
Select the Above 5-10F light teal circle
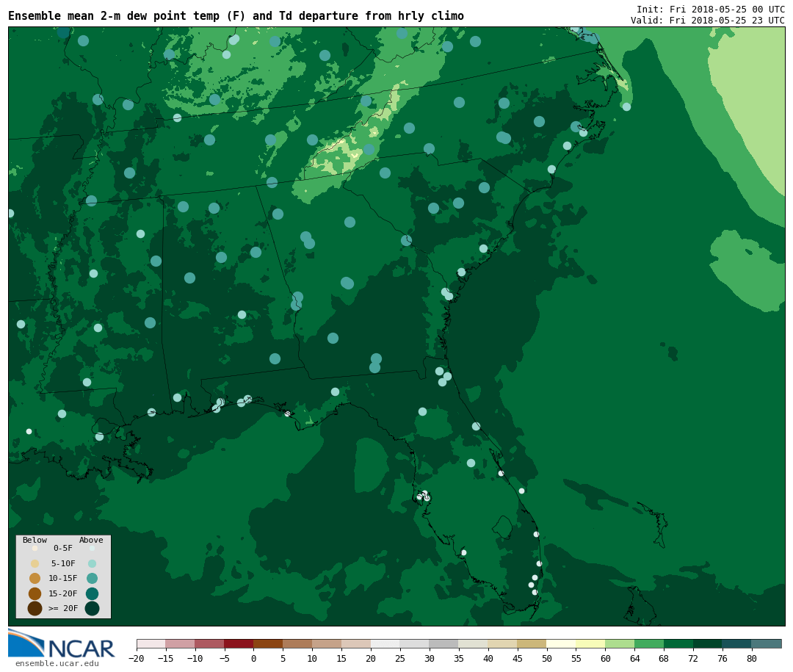[x=92, y=563]
